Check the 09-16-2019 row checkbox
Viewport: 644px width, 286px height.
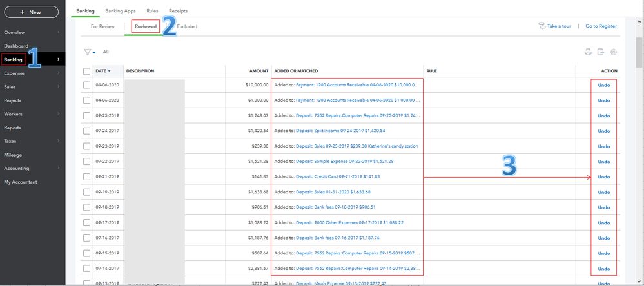[86, 238]
